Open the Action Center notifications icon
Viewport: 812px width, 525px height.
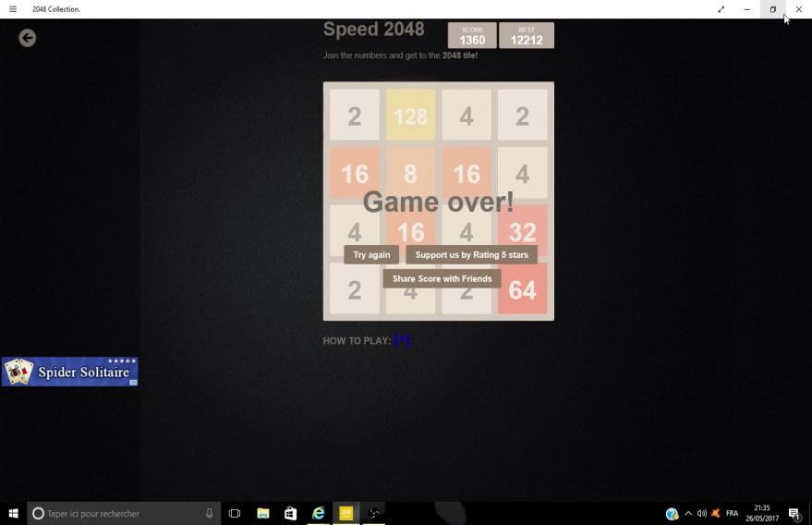(794, 514)
